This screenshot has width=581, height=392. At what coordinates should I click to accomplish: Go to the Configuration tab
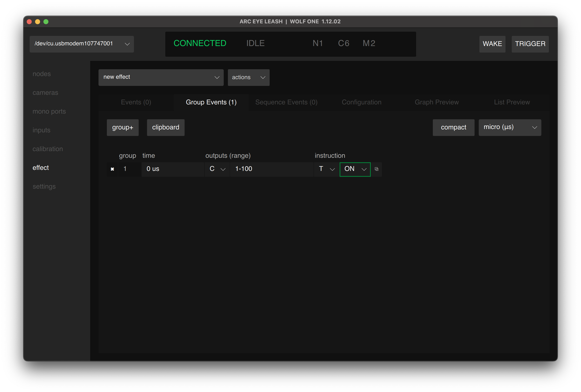tap(361, 102)
